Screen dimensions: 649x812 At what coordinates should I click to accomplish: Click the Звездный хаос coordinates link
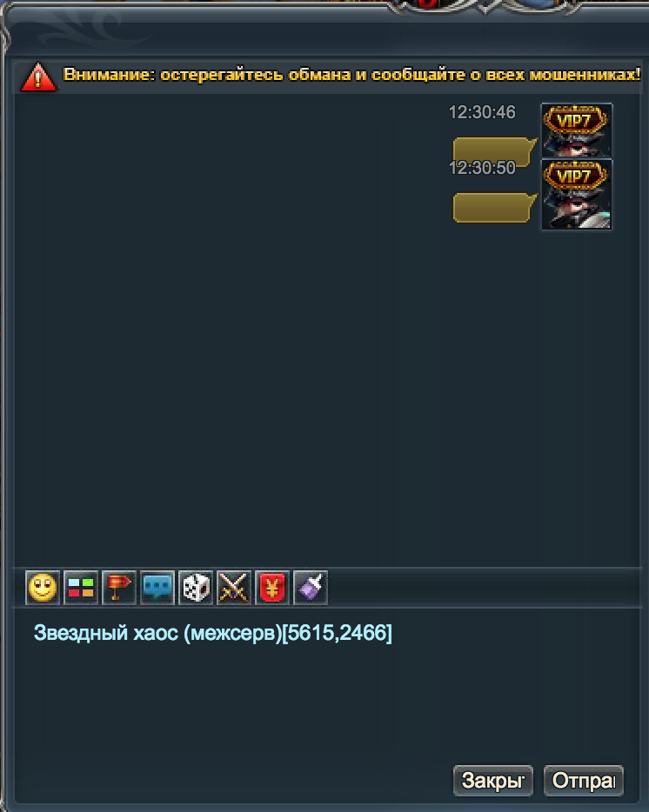(x=212, y=633)
